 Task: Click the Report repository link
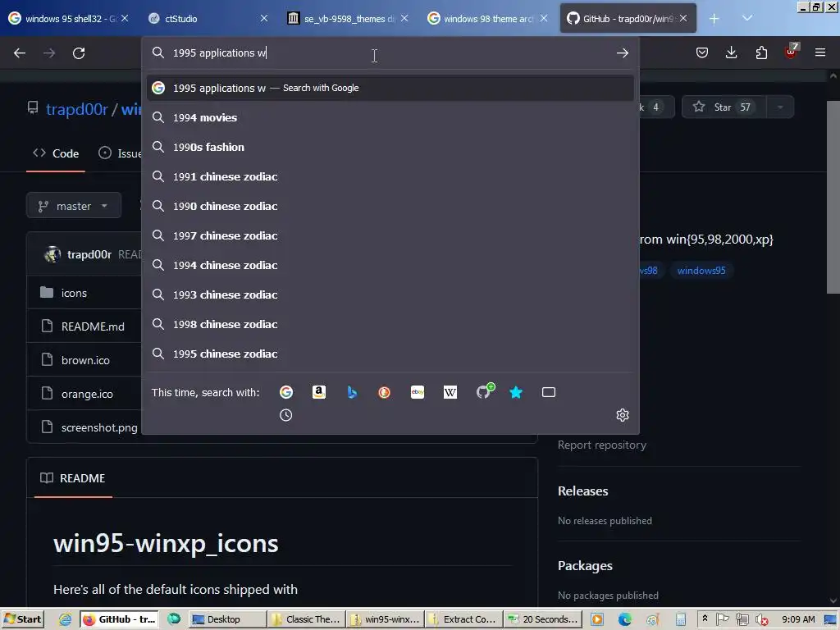click(601, 445)
